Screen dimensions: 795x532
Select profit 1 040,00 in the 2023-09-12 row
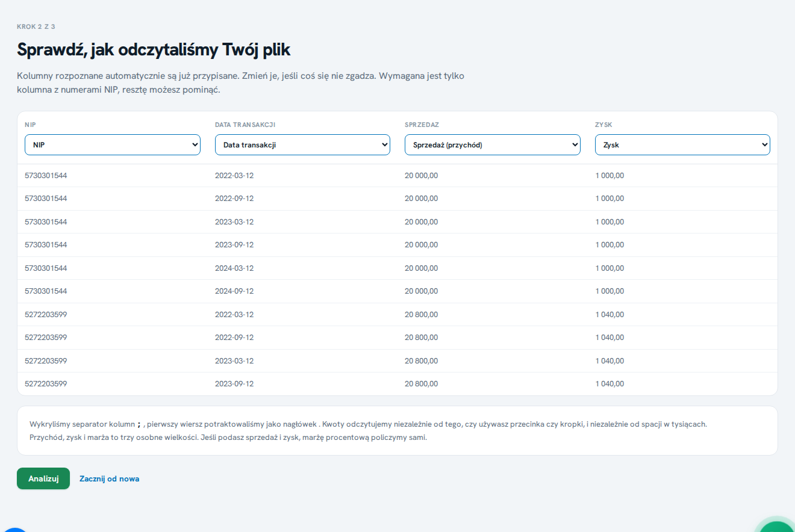coord(609,384)
